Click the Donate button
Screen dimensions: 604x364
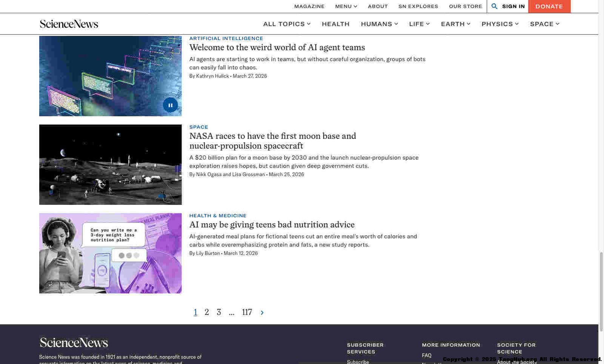click(x=549, y=6)
